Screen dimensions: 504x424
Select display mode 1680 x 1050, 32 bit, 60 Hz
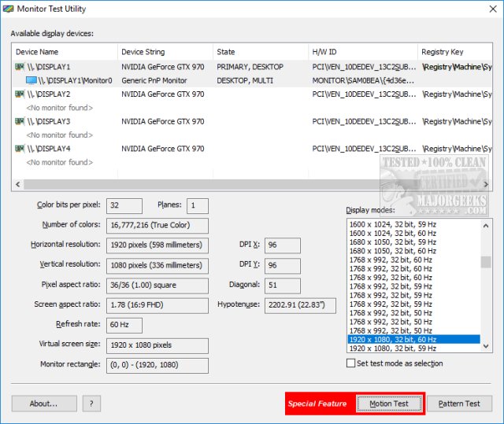[x=414, y=251]
